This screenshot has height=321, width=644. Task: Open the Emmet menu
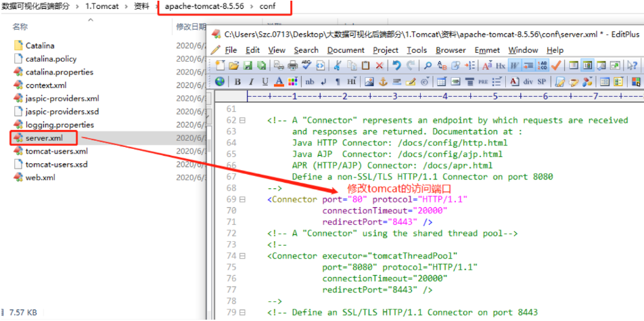pyautogui.click(x=487, y=49)
